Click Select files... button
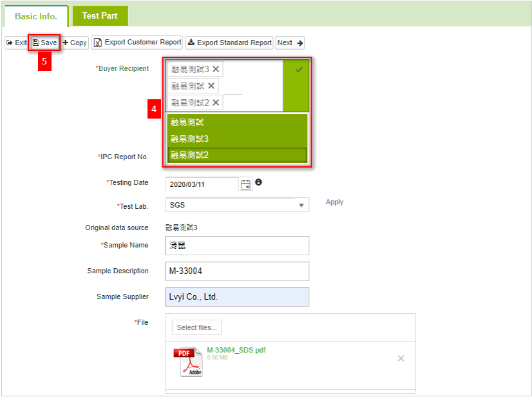 coord(197,327)
